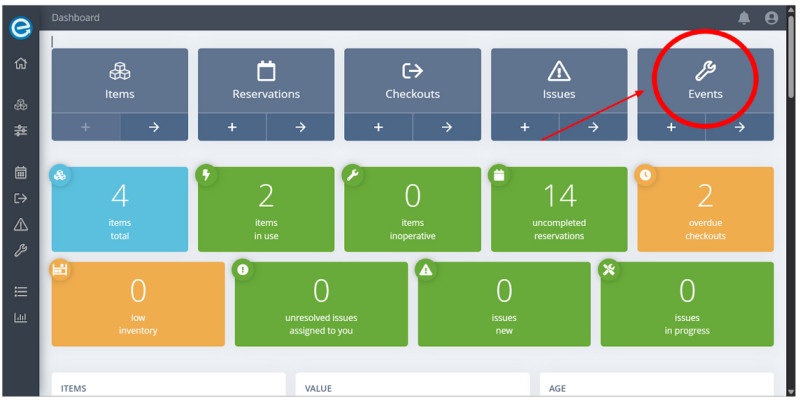The image size is (800, 400).
Task: Click the Dashboard title in the top bar
Action: 76,18
